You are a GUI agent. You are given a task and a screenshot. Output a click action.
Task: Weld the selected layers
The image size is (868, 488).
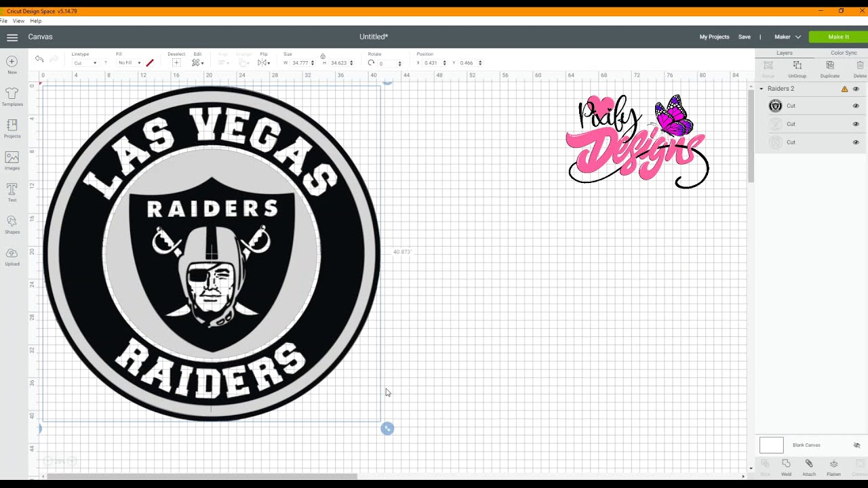(786, 468)
